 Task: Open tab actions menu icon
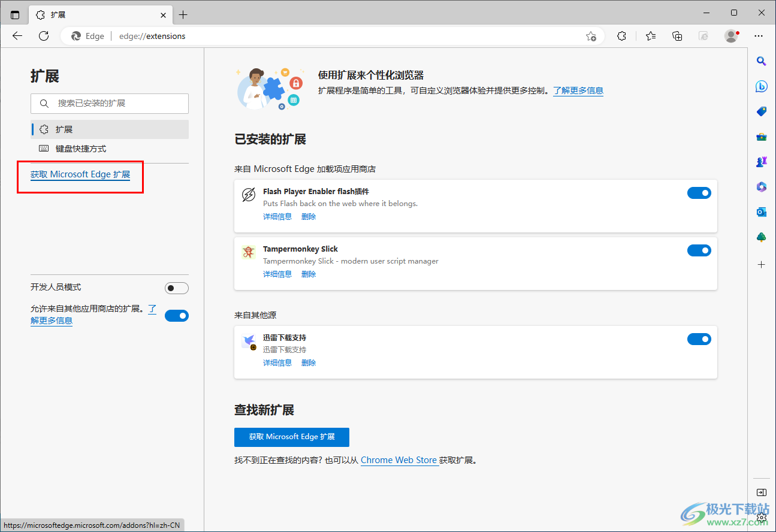15,14
